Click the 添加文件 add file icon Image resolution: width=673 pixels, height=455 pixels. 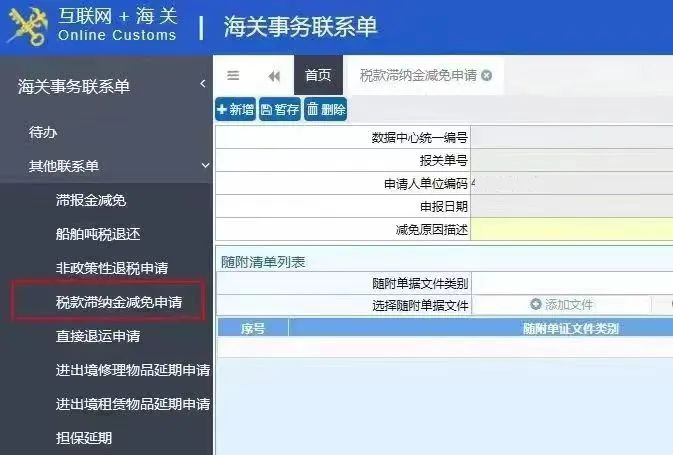coord(535,304)
